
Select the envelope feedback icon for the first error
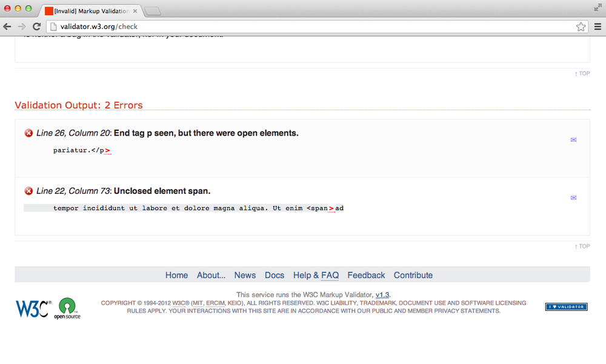click(x=573, y=139)
